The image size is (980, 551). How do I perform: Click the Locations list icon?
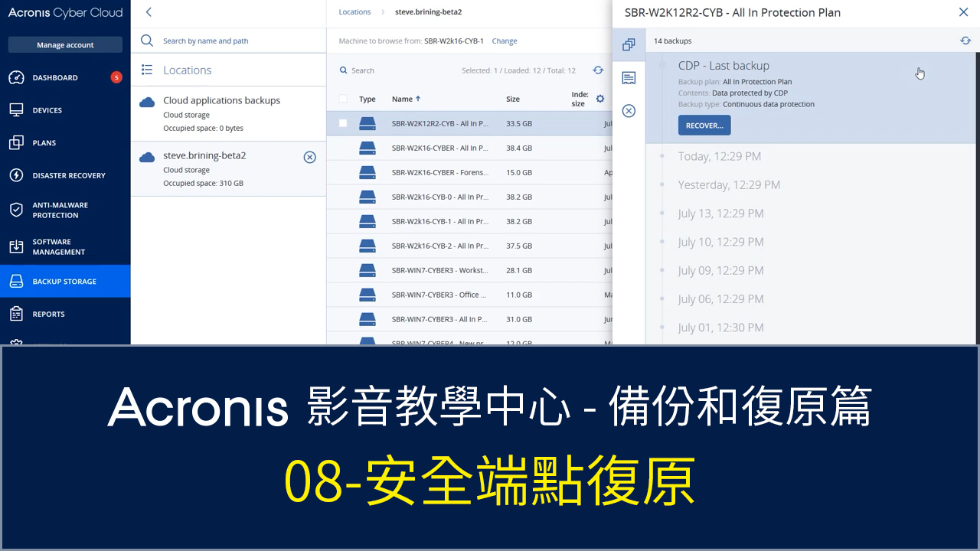[147, 70]
